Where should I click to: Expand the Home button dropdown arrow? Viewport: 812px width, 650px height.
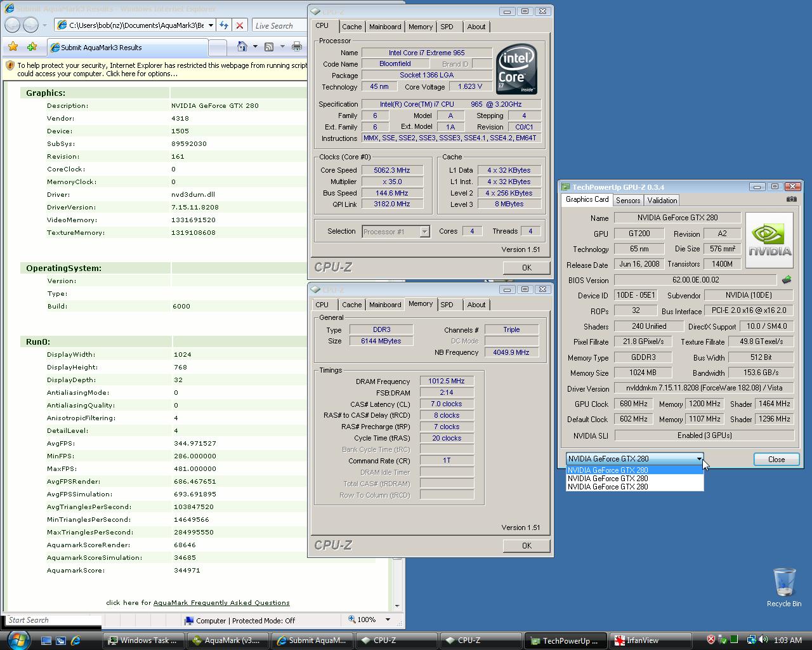255,46
